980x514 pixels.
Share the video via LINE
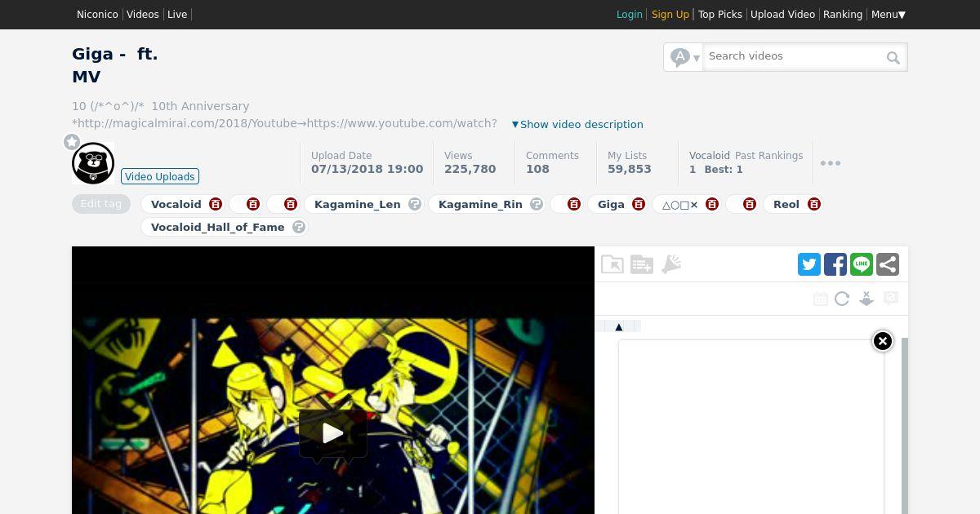pos(862,264)
